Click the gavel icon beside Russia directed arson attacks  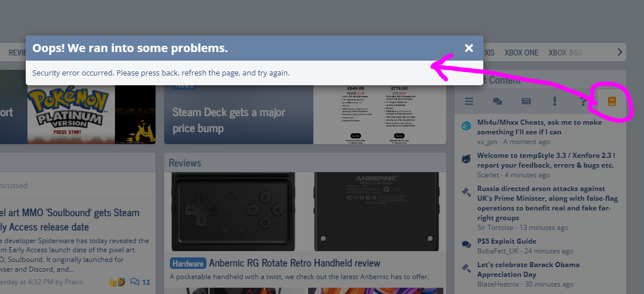tap(466, 192)
